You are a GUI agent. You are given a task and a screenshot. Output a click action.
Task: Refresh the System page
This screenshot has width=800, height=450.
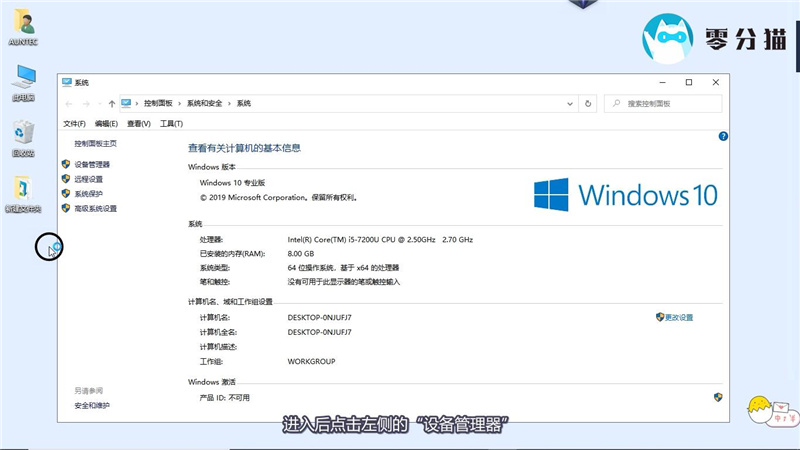pyautogui.click(x=588, y=104)
